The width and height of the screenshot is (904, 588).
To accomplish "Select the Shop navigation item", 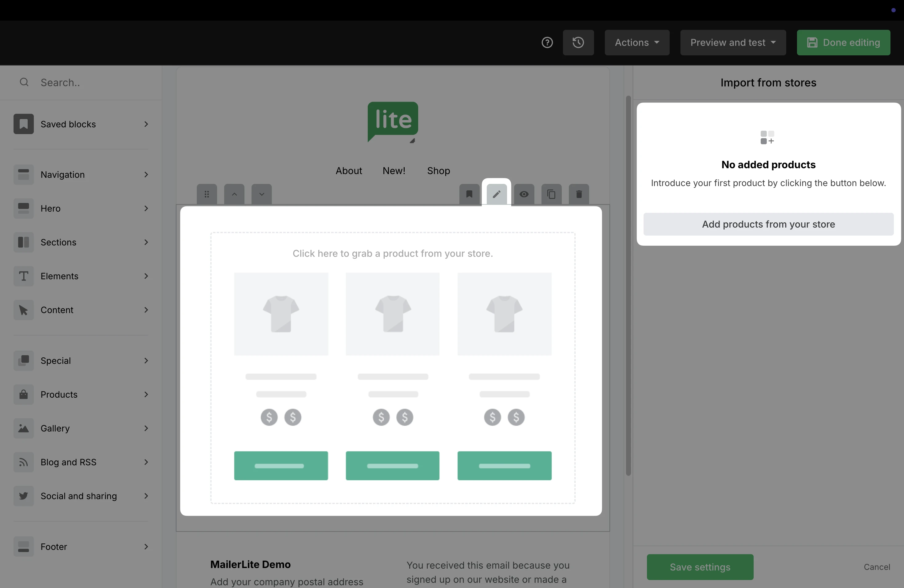I will (x=438, y=171).
